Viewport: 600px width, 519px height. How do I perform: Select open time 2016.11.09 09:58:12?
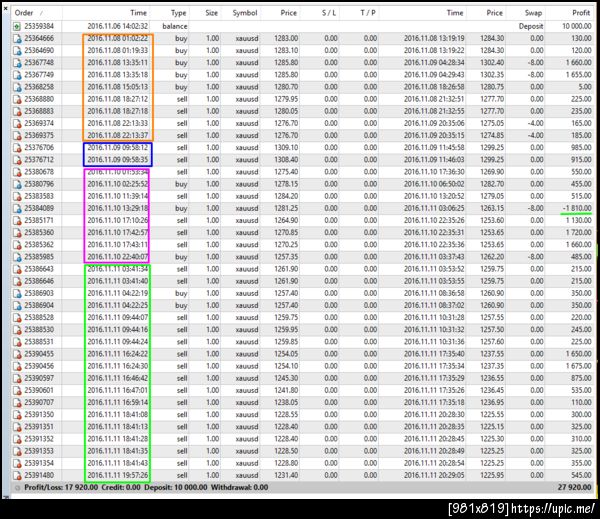(117, 148)
